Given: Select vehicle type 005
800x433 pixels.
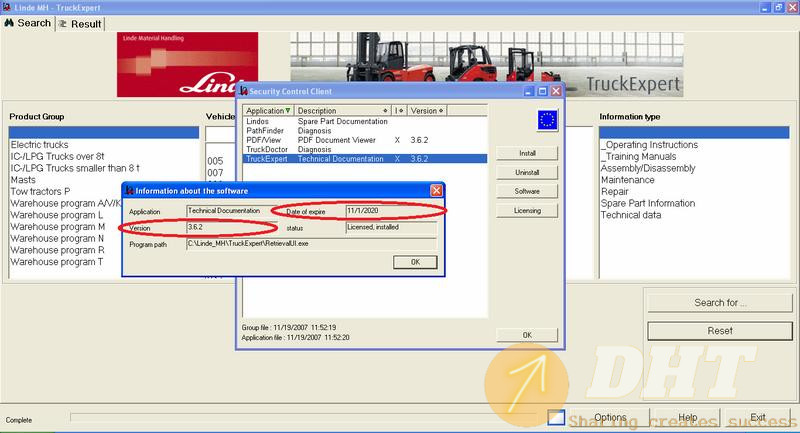Looking at the screenshot, I should 215,161.
